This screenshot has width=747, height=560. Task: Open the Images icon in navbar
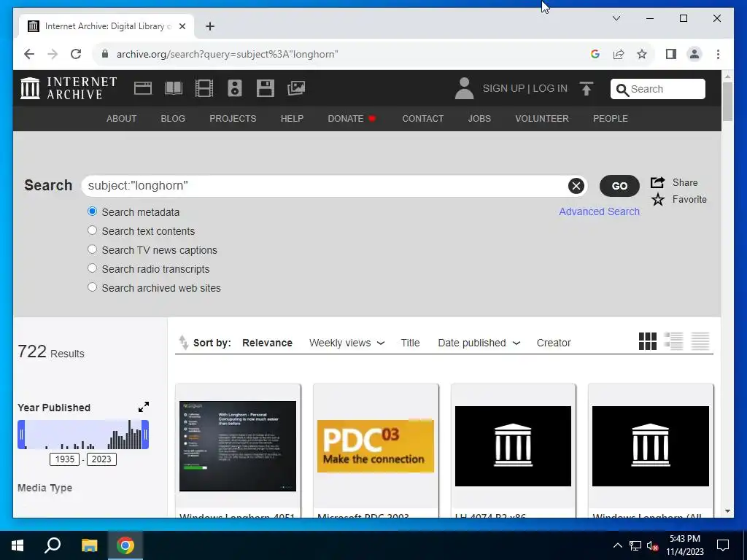pos(296,88)
